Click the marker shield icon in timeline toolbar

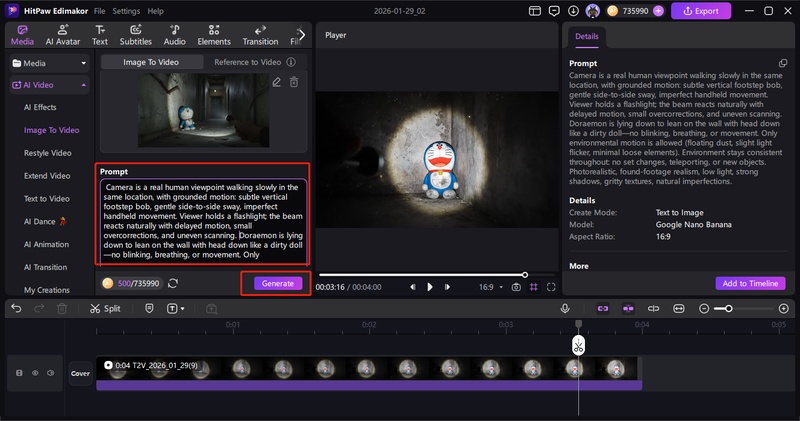tap(149, 308)
